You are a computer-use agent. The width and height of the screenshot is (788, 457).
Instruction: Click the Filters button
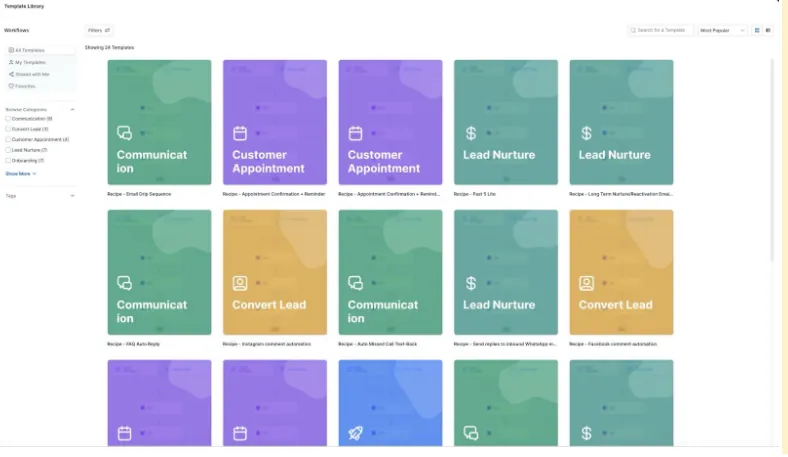(x=99, y=31)
